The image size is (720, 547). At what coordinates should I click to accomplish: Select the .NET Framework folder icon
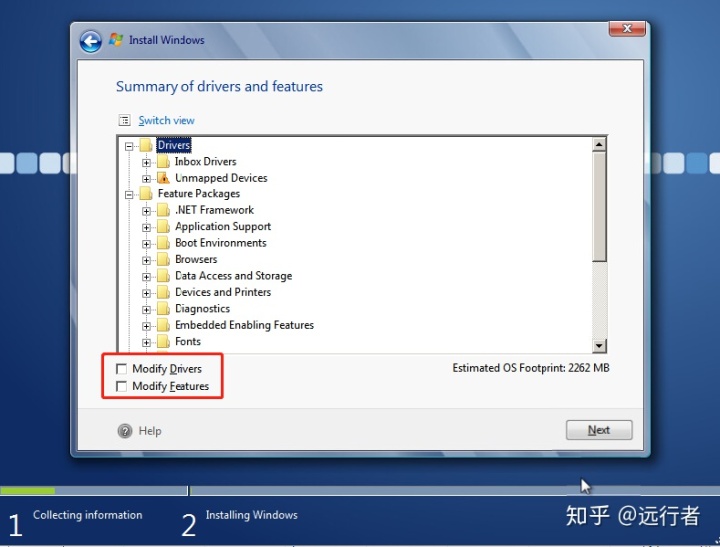(163, 210)
